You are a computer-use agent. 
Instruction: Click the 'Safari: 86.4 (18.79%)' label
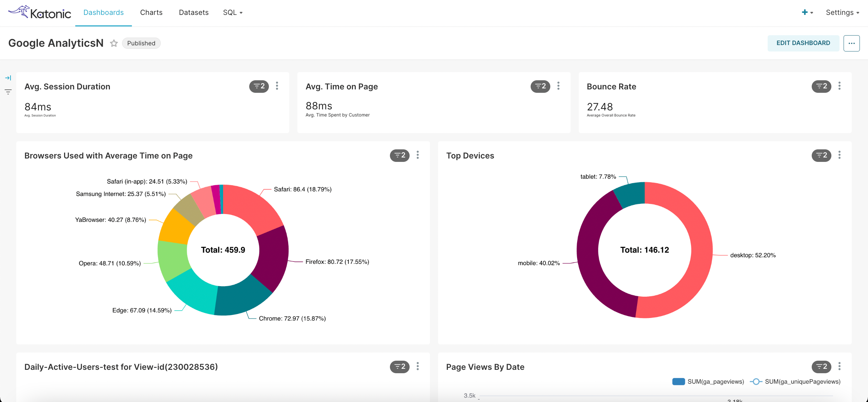click(x=302, y=189)
